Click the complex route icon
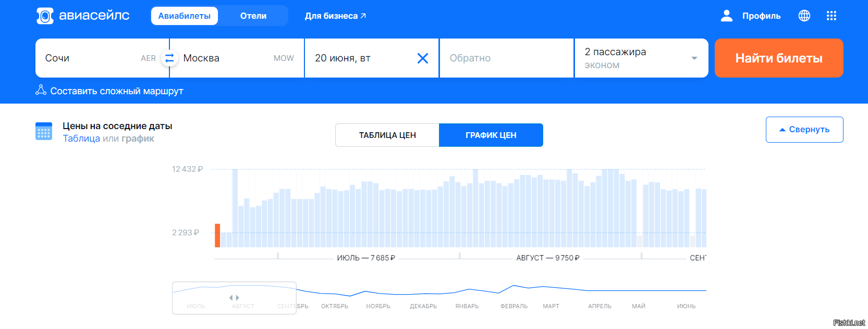This screenshot has width=868, height=329. 41,91
